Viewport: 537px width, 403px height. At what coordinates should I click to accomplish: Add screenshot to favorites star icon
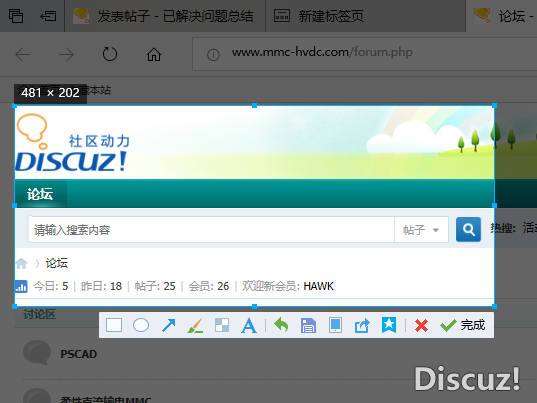[x=389, y=325]
